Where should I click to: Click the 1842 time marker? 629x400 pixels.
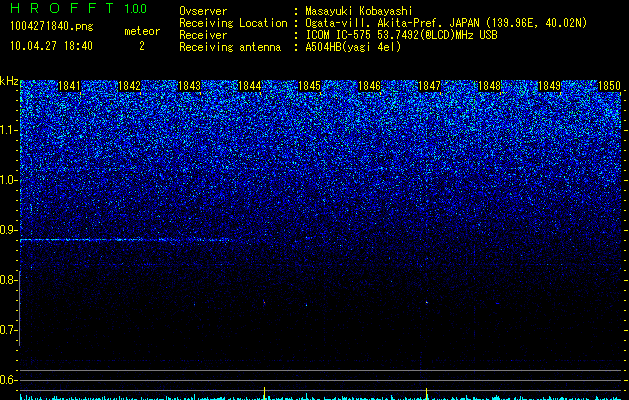point(130,86)
